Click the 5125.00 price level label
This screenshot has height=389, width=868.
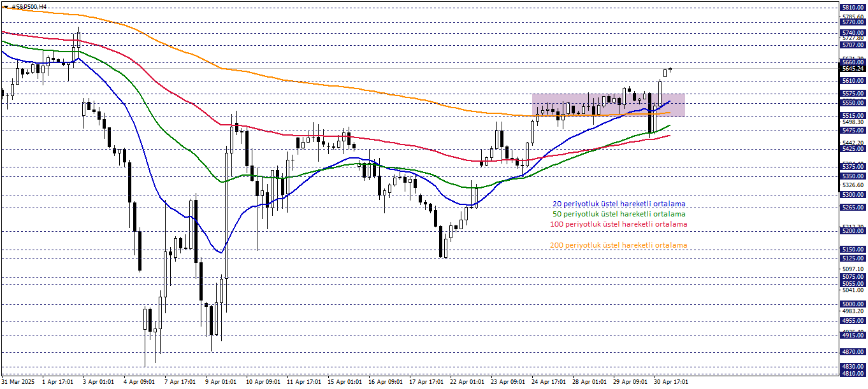click(853, 258)
